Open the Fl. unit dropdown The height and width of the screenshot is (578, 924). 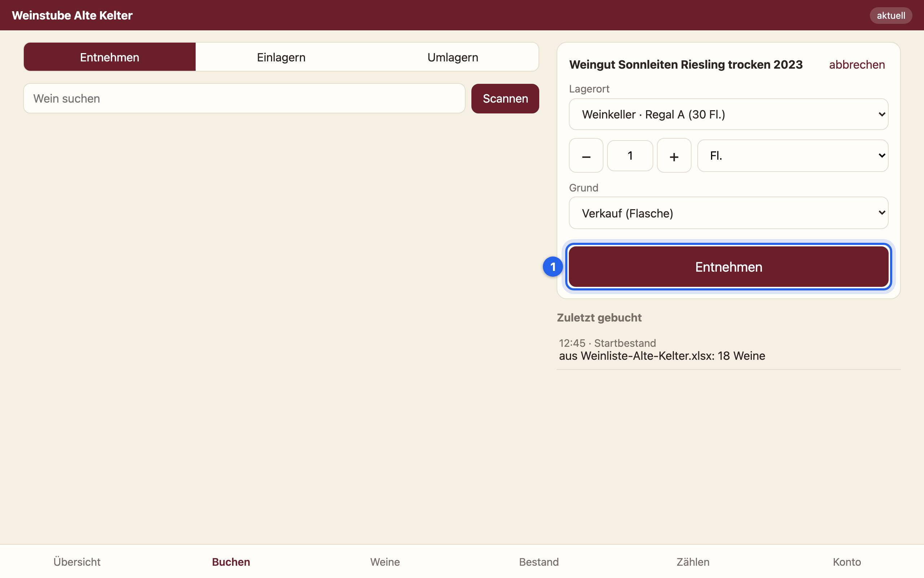pos(793,156)
